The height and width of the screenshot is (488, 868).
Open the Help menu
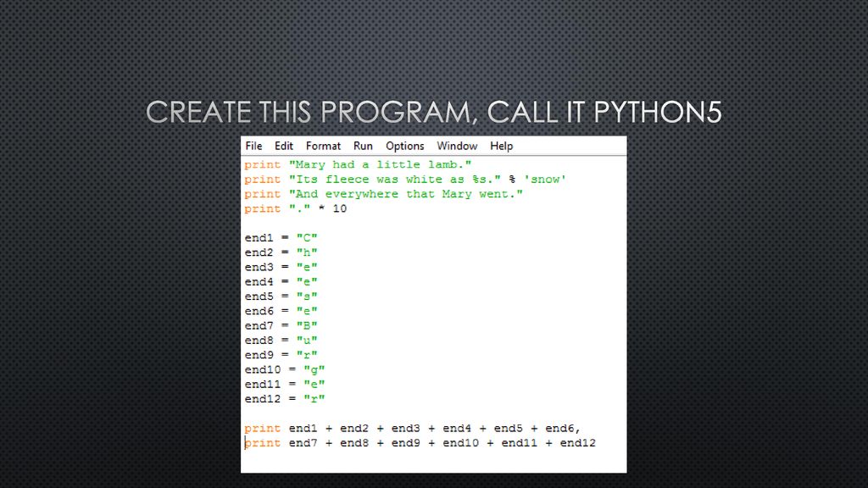[502, 146]
